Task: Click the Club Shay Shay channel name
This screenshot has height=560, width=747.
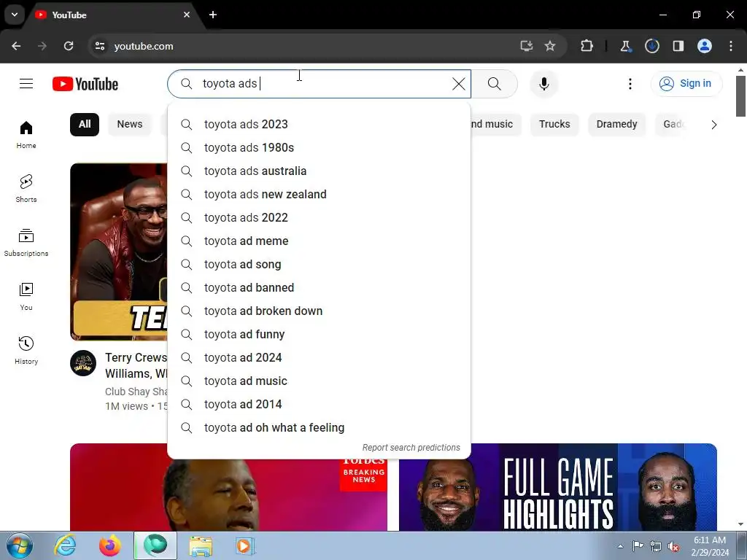Action: [x=136, y=392]
